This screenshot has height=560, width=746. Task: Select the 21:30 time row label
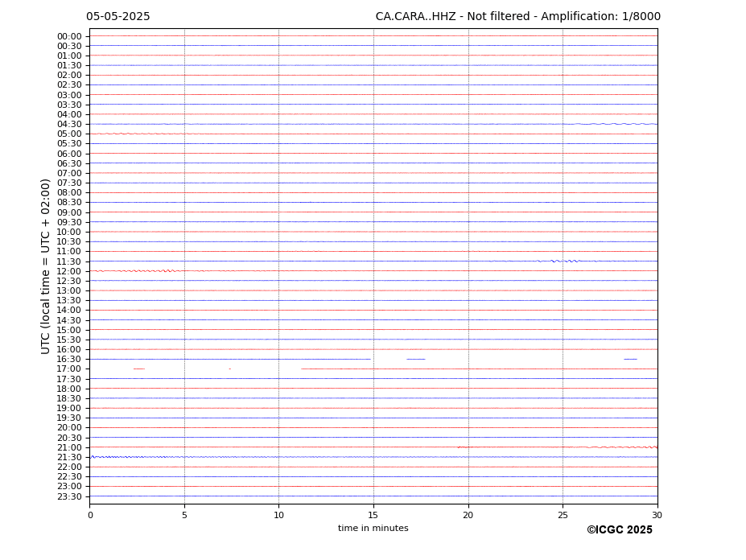click(x=69, y=457)
